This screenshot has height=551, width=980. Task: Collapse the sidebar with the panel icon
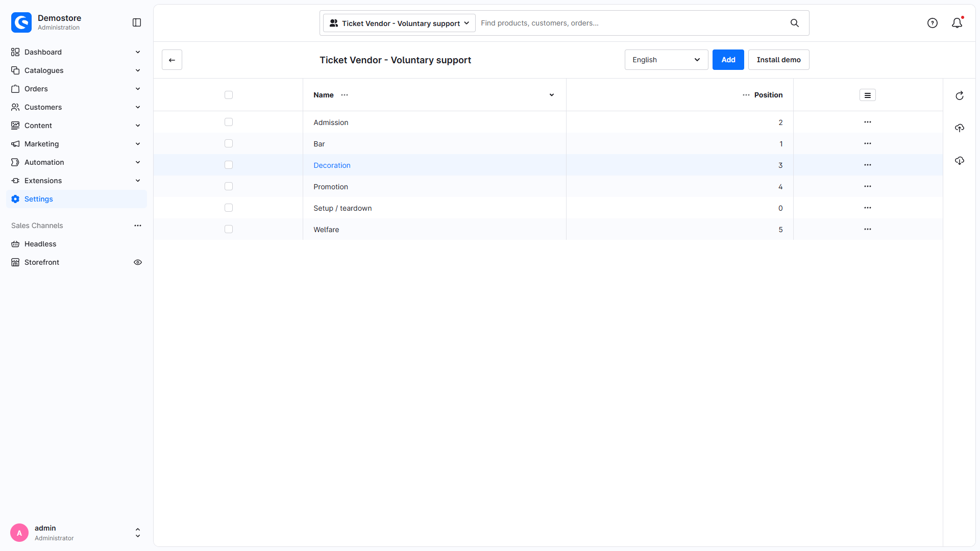pos(137,22)
